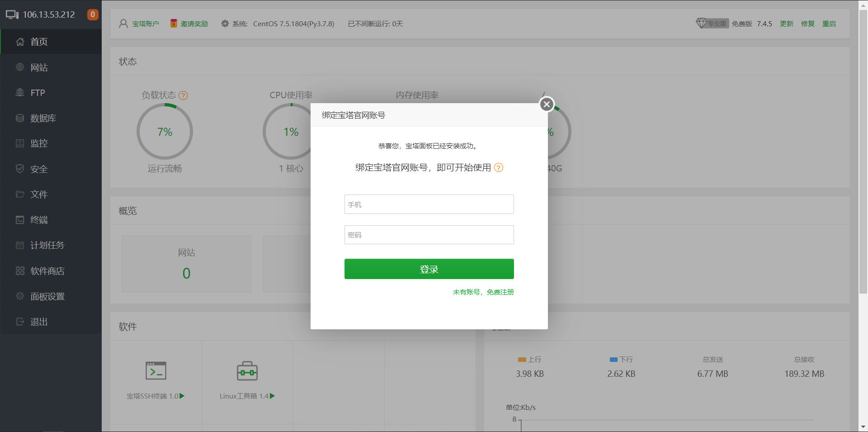Click the terminal icon beside 终端

(20, 220)
